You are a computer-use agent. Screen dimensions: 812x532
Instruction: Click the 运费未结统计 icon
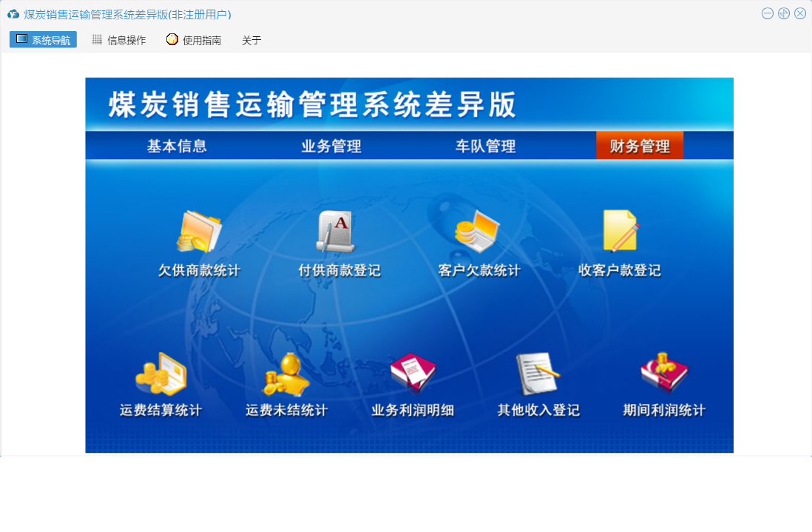click(286, 374)
